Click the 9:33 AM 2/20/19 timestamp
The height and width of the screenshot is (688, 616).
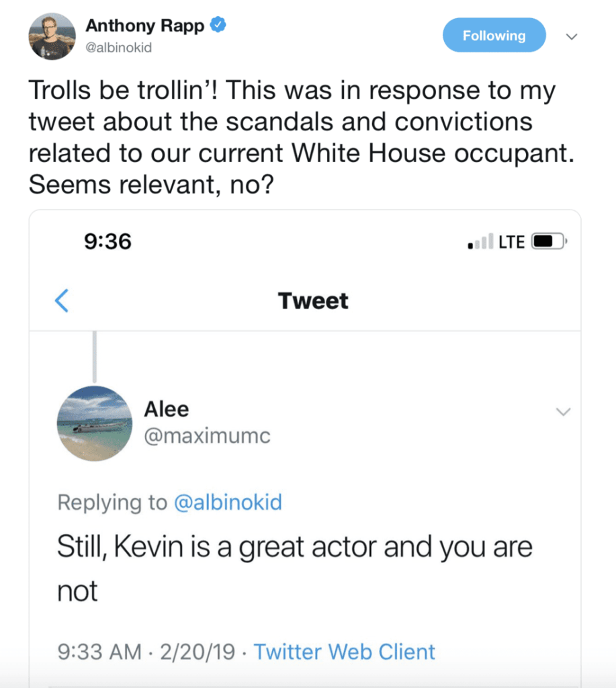pyautogui.click(x=146, y=651)
